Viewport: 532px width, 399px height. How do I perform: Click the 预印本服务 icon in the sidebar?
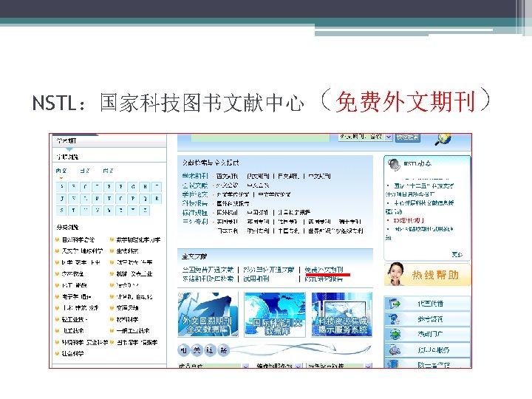point(395,349)
